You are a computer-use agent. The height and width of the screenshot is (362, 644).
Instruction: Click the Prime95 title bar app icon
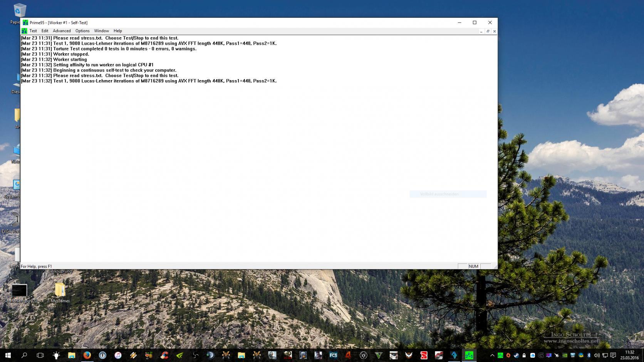[x=25, y=23]
